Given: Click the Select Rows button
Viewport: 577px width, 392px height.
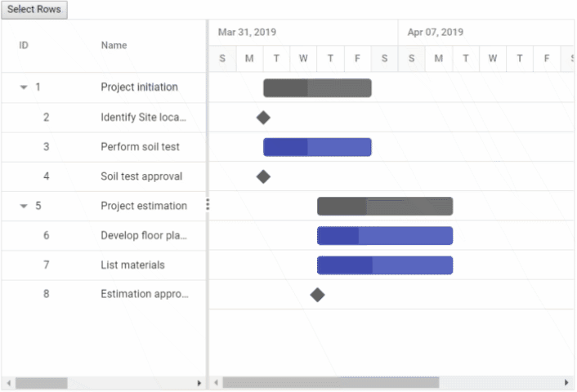Looking at the screenshot, I should [34, 10].
